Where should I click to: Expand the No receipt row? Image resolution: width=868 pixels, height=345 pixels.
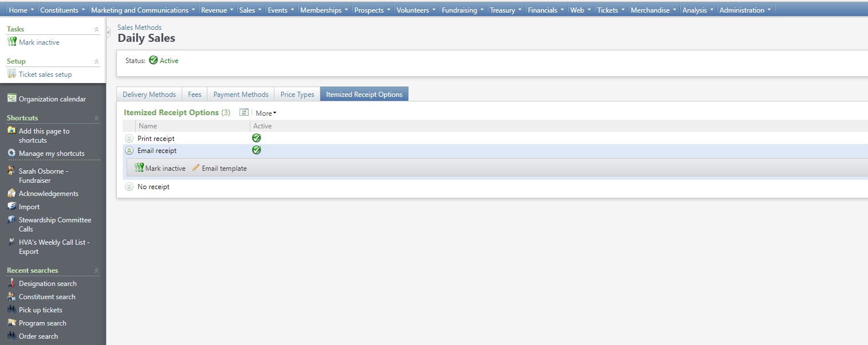point(129,187)
